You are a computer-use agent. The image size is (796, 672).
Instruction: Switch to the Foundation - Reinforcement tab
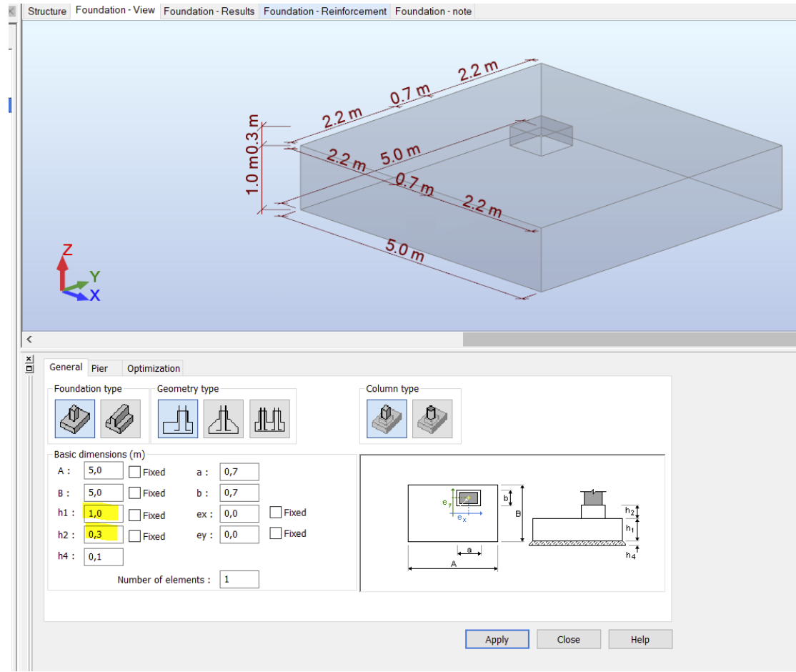tap(324, 11)
